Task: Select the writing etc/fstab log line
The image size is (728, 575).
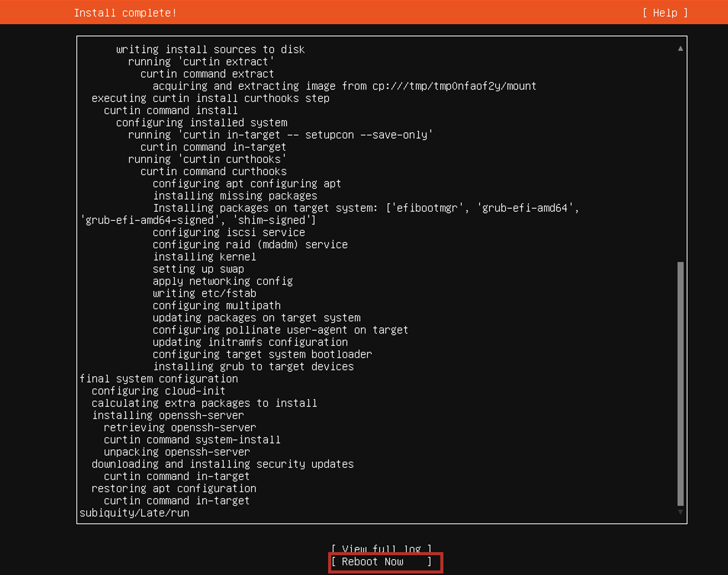Action: click(x=204, y=293)
